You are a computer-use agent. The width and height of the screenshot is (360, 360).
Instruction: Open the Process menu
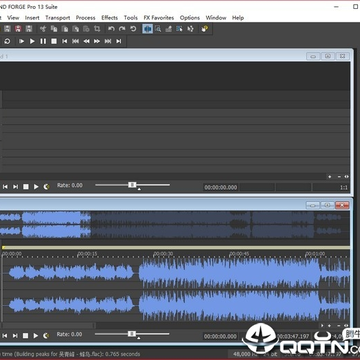pyautogui.click(x=85, y=18)
